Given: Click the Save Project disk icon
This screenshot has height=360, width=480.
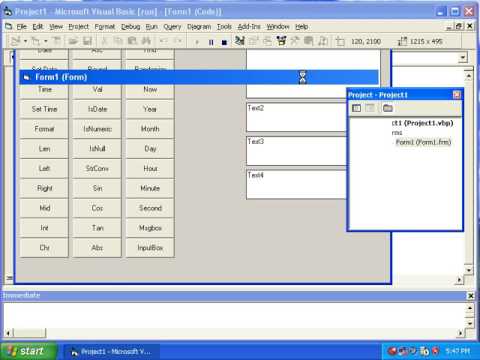Looking at the screenshot, I should coord(87,41).
